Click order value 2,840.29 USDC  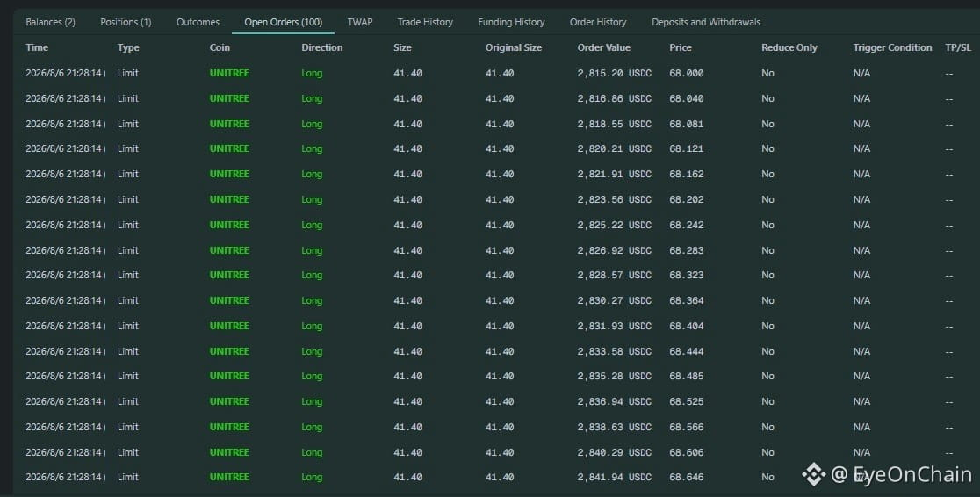615,452
